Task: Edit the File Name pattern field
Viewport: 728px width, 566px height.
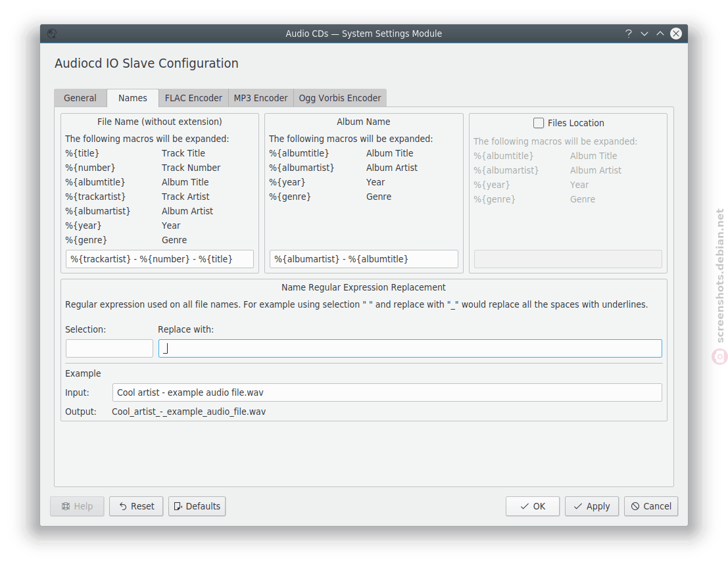Action: coord(160,259)
